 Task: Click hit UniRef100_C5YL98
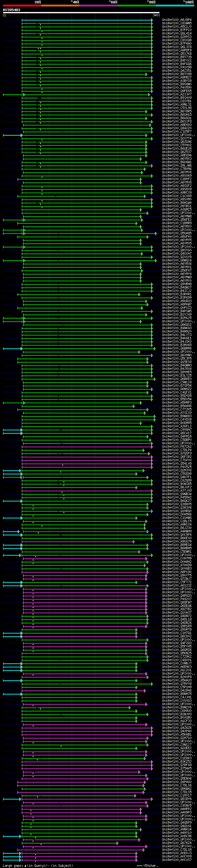click(x=177, y=108)
